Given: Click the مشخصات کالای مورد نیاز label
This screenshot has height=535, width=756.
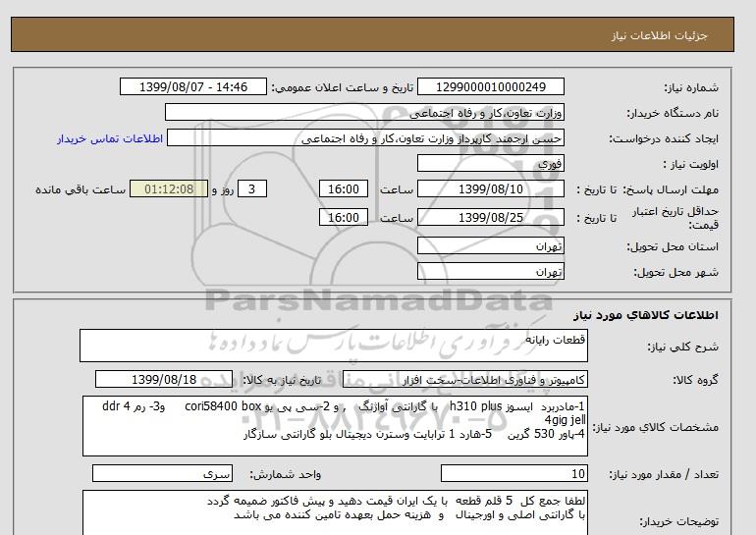Looking at the screenshot, I should click(655, 427).
